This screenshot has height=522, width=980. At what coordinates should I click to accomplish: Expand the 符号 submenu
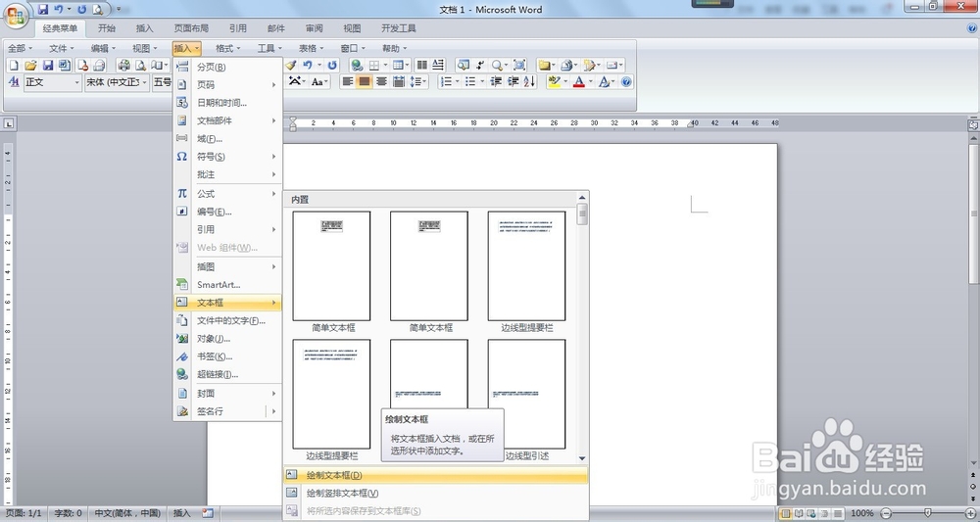227,157
